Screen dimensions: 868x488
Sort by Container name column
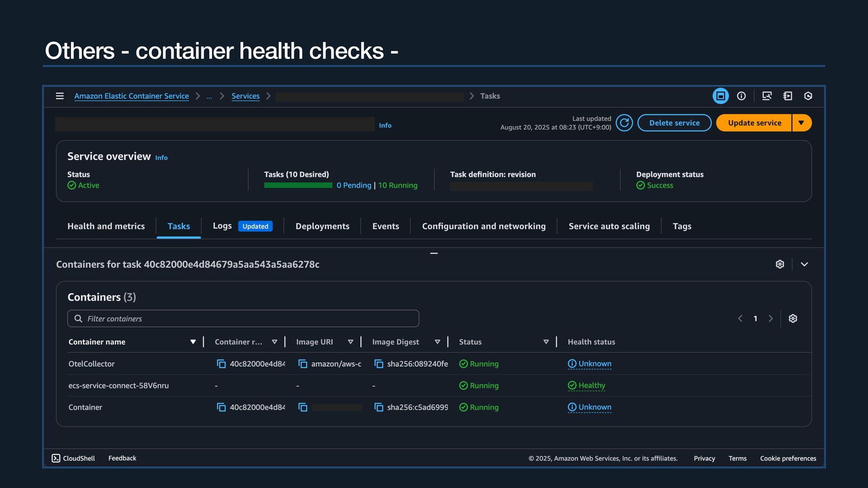click(193, 342)
